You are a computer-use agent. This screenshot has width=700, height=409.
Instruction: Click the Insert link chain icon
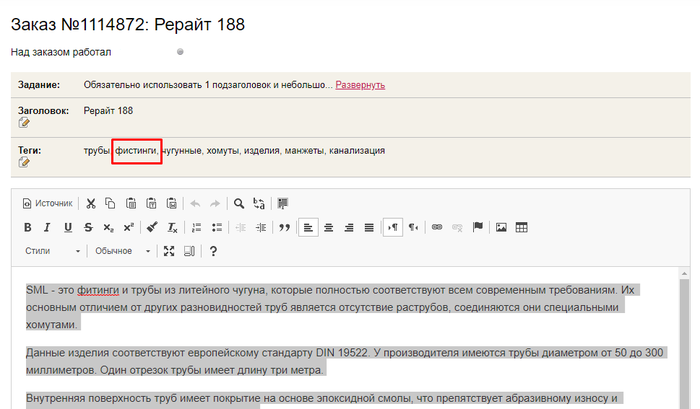click(x=436, y=227)
